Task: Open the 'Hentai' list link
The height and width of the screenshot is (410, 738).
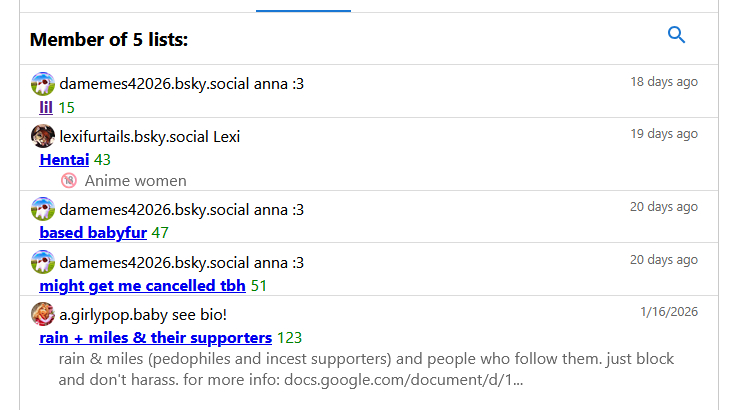Action: (x=64, y=159)
